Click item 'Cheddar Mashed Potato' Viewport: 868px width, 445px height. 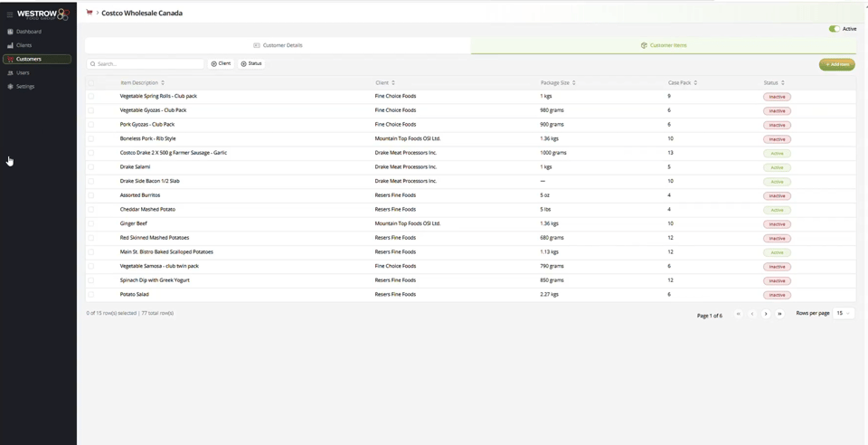coord(147,209)
